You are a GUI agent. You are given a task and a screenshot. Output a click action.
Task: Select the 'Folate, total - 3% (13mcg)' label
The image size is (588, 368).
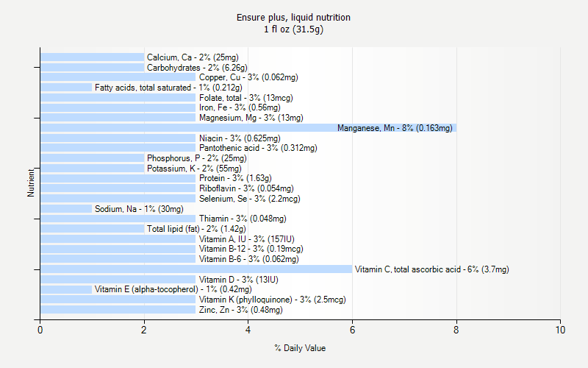coord(246,98)
